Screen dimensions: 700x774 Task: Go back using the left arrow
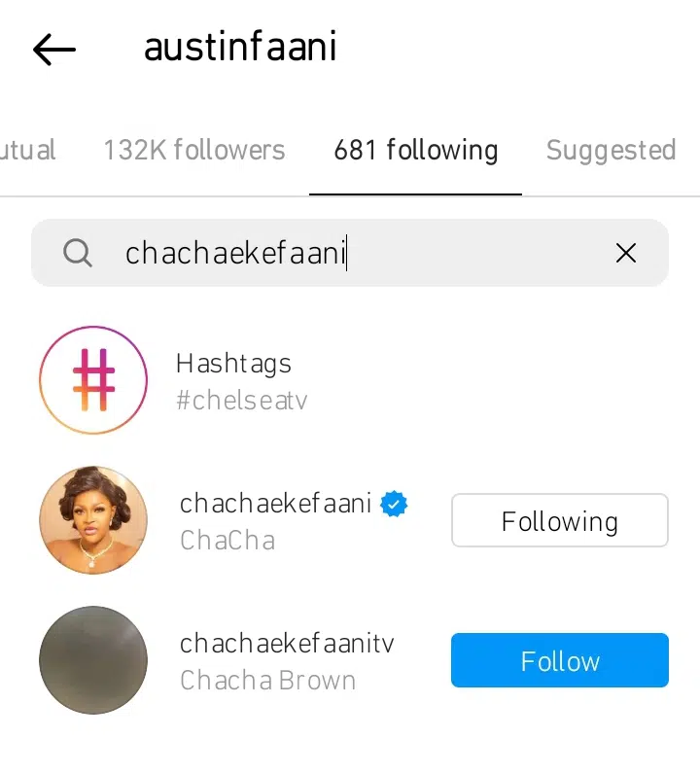click(54, 50)
